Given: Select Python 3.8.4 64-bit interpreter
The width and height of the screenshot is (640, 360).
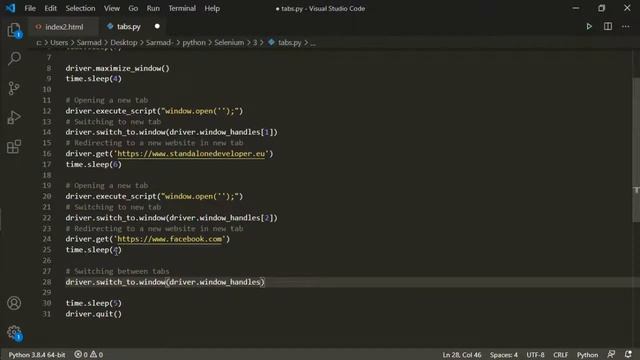Looking at the screenshot, I should 37,355.
